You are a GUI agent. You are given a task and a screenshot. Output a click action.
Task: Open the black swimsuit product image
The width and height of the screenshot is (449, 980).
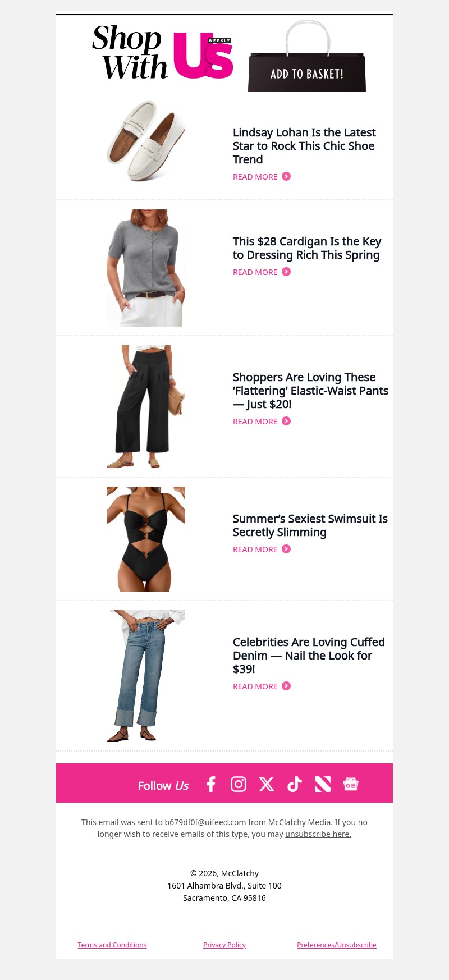click(146, 539)
